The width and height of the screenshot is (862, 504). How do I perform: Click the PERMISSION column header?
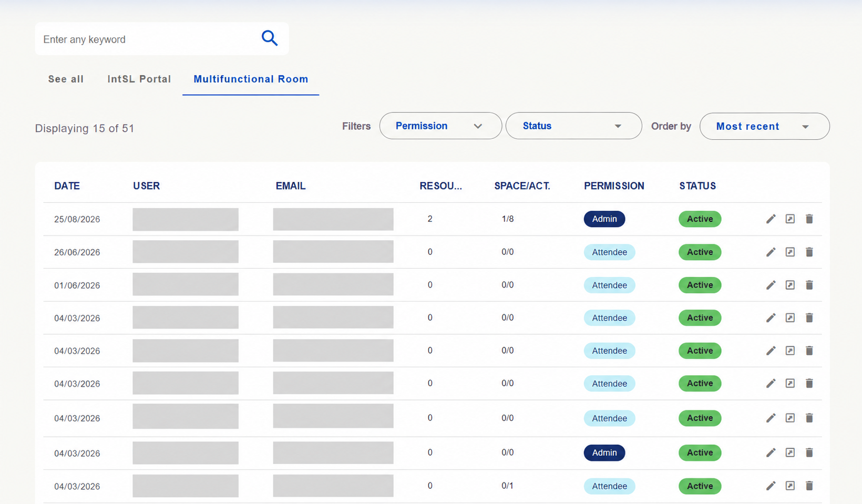(614, 186)
